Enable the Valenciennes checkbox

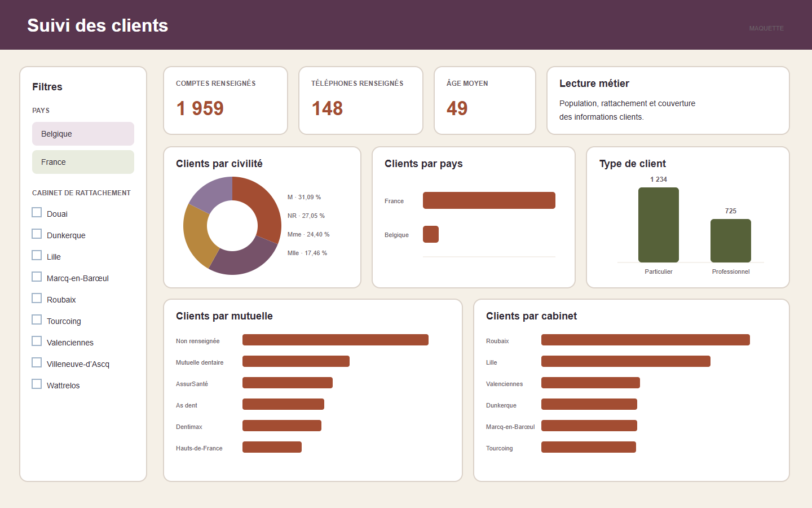point(37,341)
